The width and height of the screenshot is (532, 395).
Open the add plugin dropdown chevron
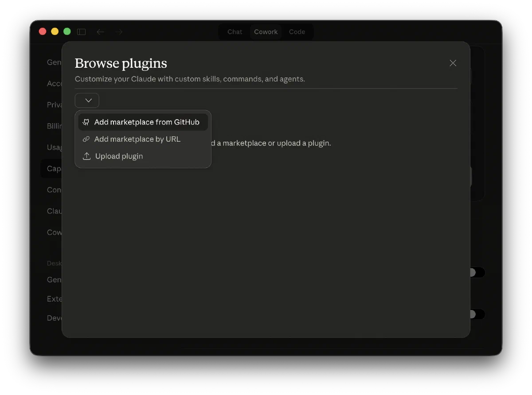(x=87, y=101)
